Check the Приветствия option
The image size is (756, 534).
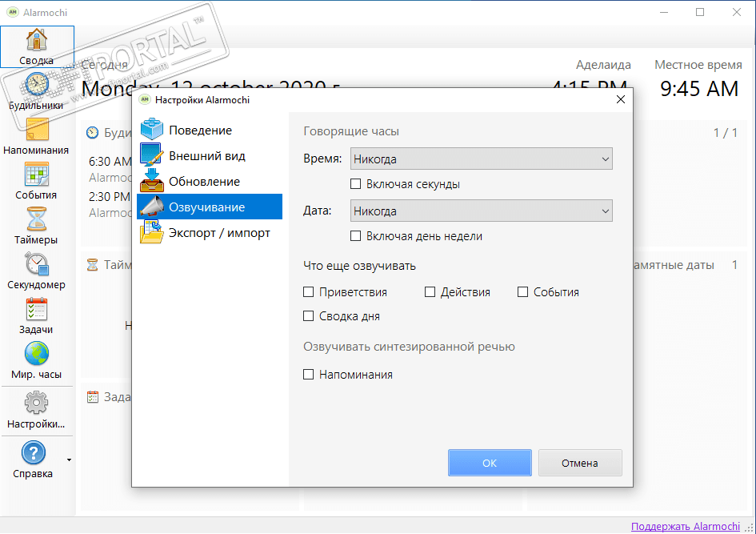308,292
